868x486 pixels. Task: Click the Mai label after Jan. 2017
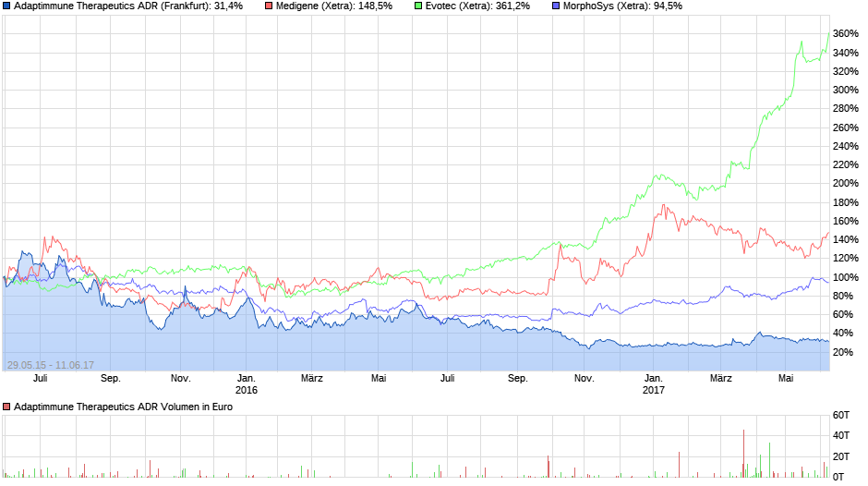pyautogui.click(x=786, y=378)
